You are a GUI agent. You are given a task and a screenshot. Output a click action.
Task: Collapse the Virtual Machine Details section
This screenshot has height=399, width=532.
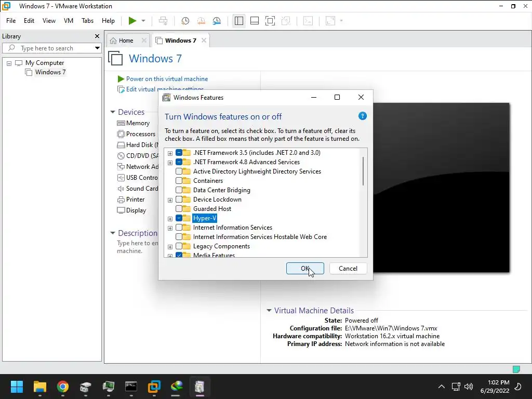coord(269,311)
